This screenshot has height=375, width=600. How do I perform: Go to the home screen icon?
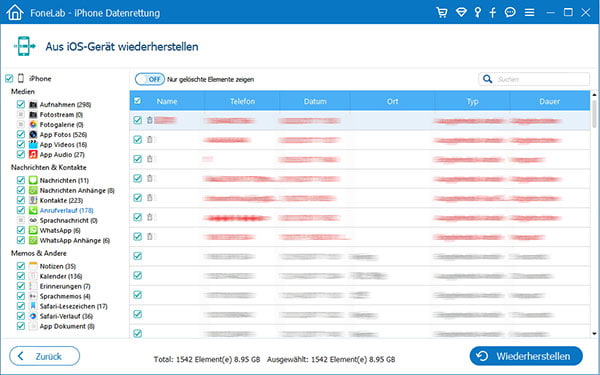click(x=15, y=12)
